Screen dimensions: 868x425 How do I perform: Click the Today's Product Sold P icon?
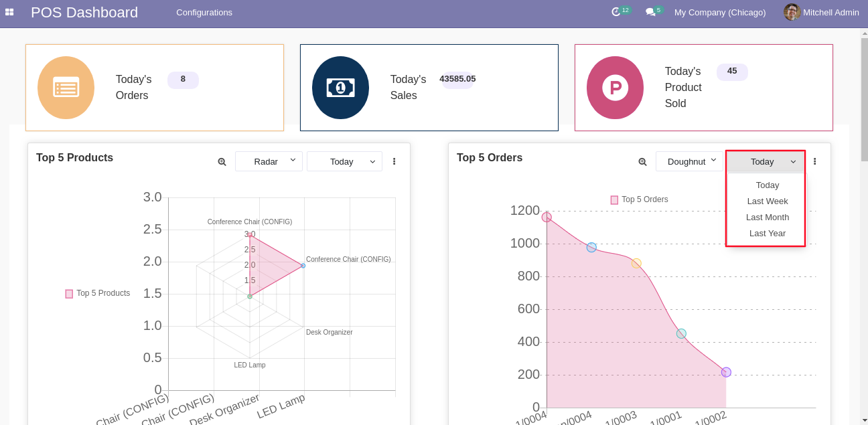[x=615, y=88]
